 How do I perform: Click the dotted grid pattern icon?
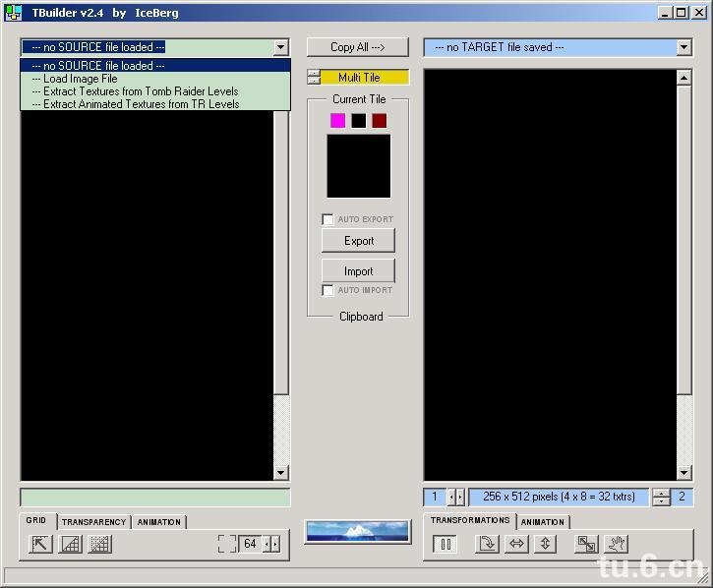tap(100, 544)
